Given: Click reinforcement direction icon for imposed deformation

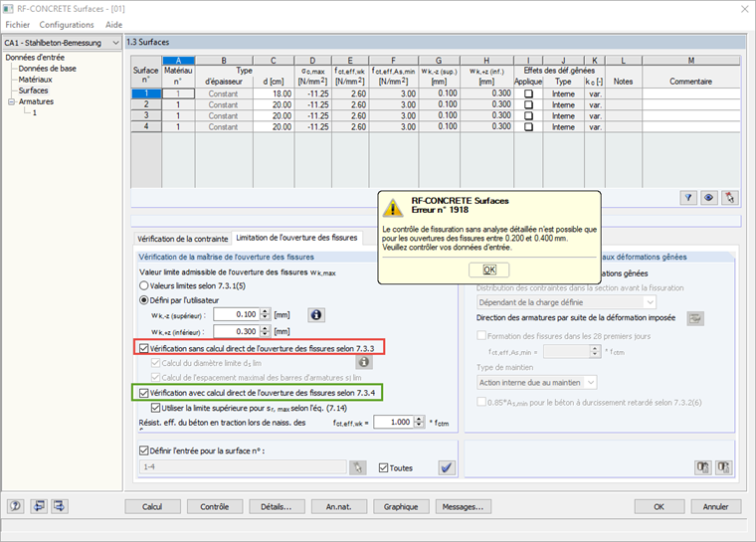Looking at the screenshot, I should point(695,318).
